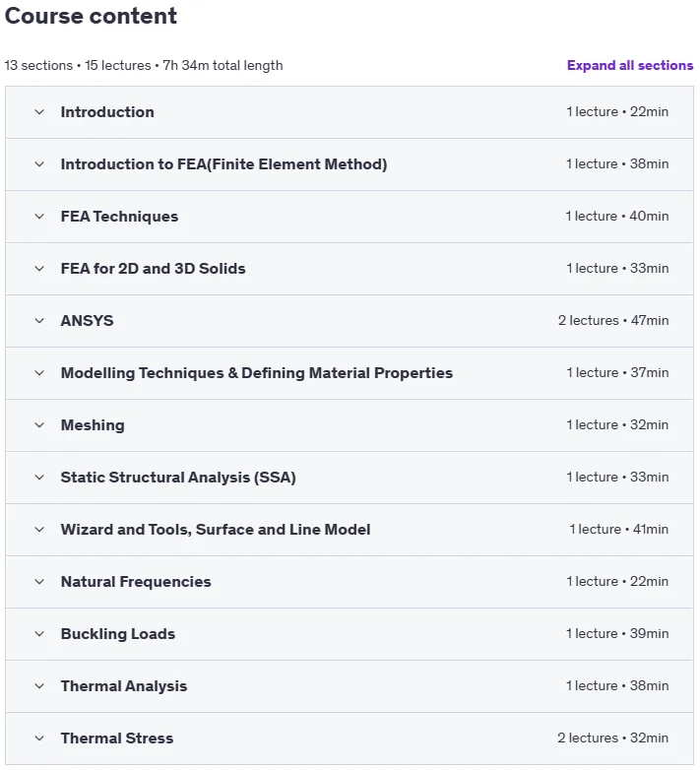
Task: Select Wizard and Tools, Surface and Line Model
Action: coord(216,530)
